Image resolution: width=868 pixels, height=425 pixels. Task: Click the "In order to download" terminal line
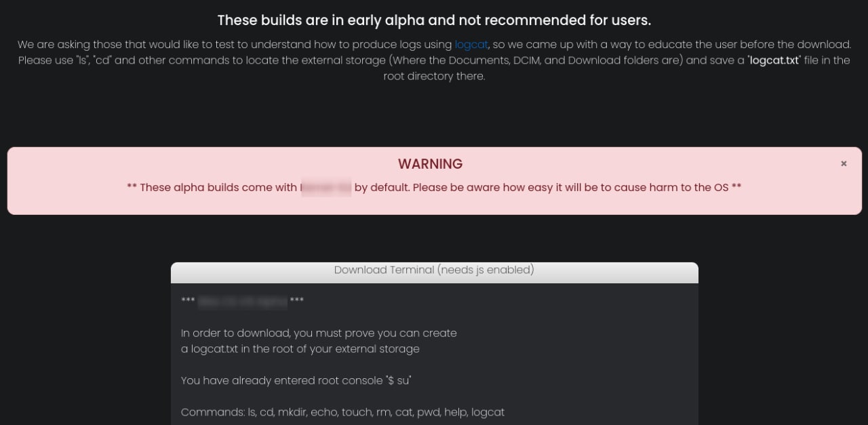319,333
